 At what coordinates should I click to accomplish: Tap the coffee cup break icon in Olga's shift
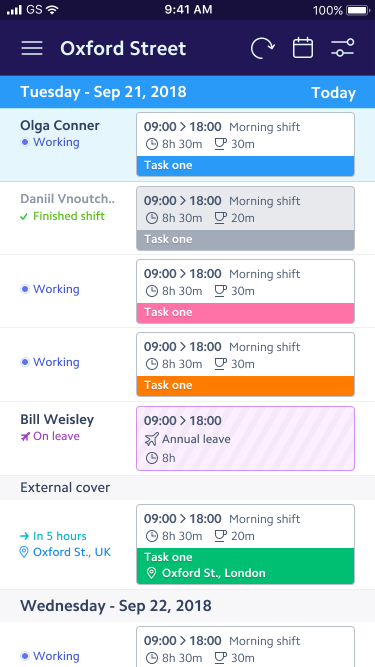[220, 144]
